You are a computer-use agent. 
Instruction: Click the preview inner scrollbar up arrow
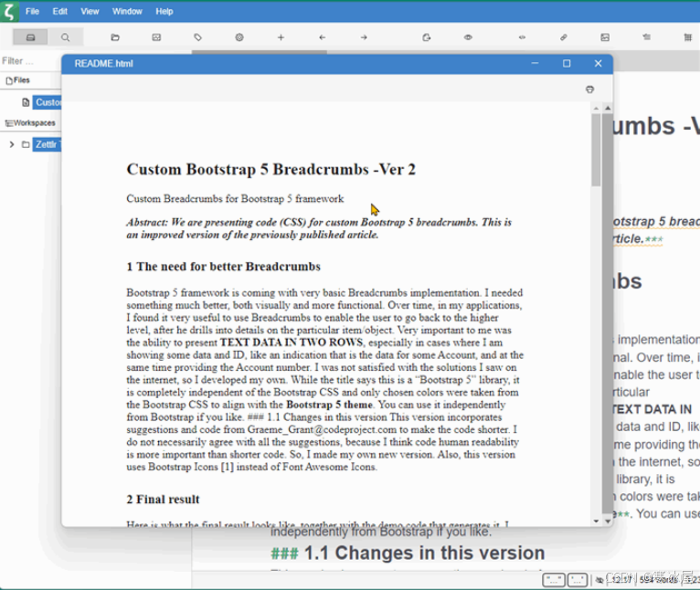(596, 109)
